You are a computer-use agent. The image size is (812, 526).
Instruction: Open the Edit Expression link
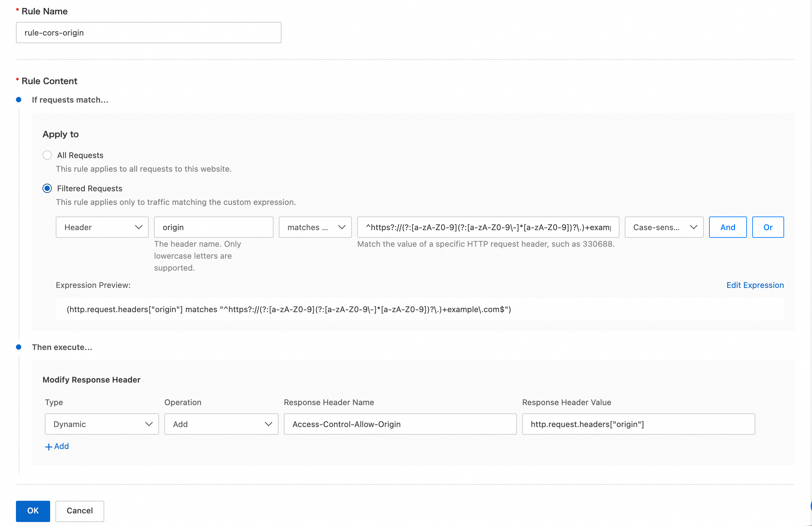tap(755, 285)
